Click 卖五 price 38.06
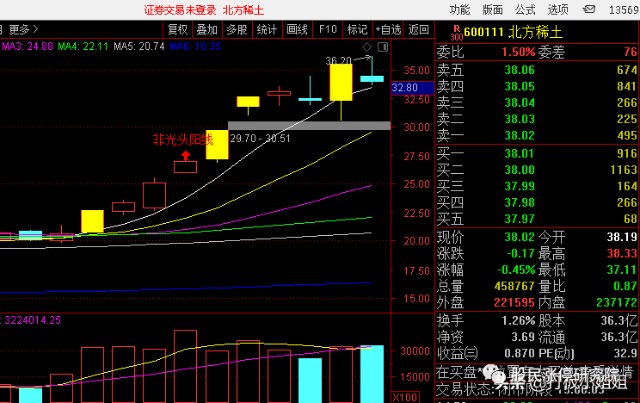 (x=519, y=70)
